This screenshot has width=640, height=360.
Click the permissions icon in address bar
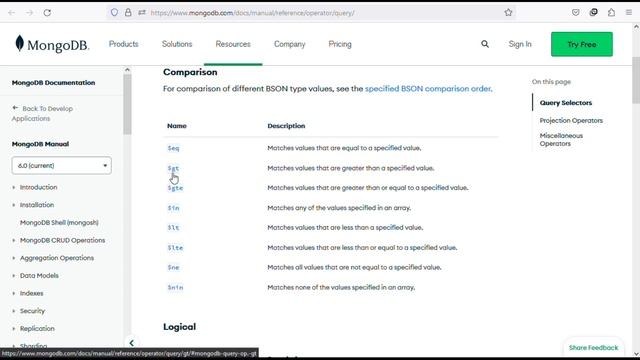click(142, 13)
